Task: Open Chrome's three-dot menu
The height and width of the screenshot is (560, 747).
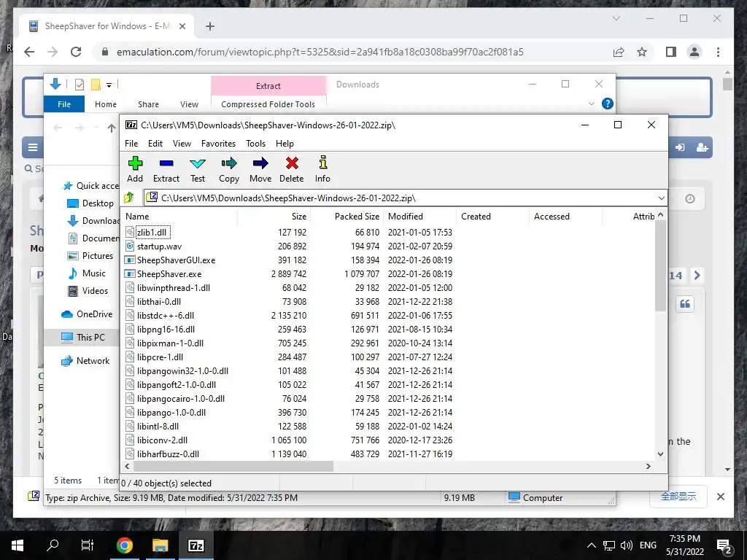Action: tap(718, 52)
